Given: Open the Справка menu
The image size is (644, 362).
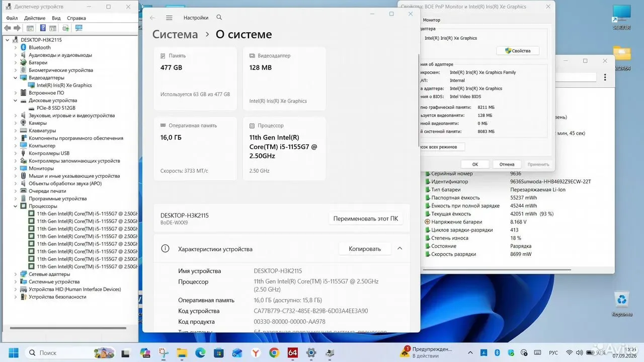Looking at the screenshot, I should point(76,18).
